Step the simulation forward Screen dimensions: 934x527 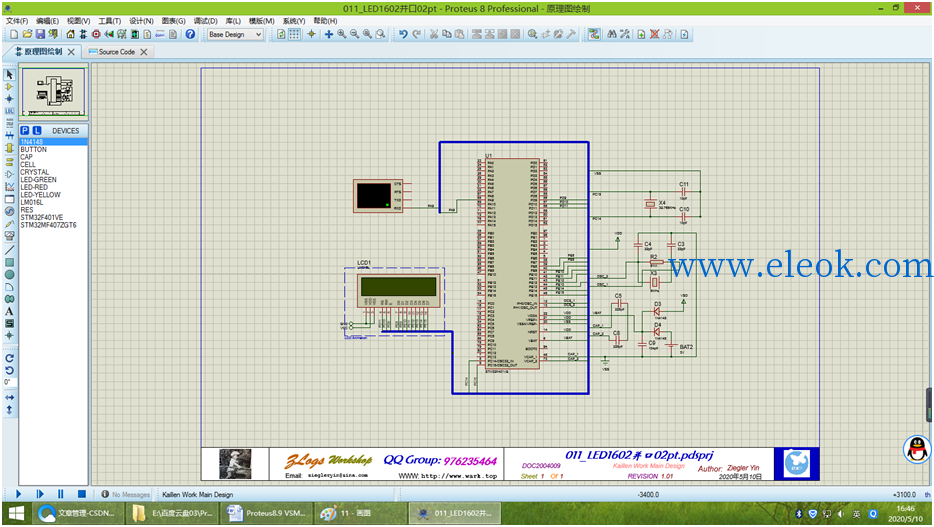(39, 494)
